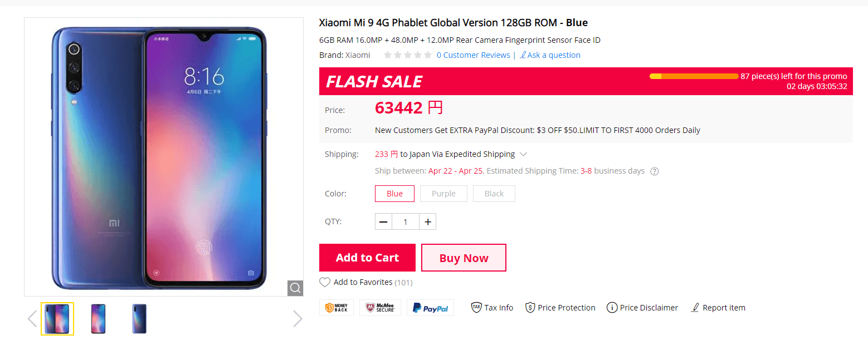868x350 pixels.
Task: Expand the shipping method dropdown arrow
Action: click(x=523, y=154)
